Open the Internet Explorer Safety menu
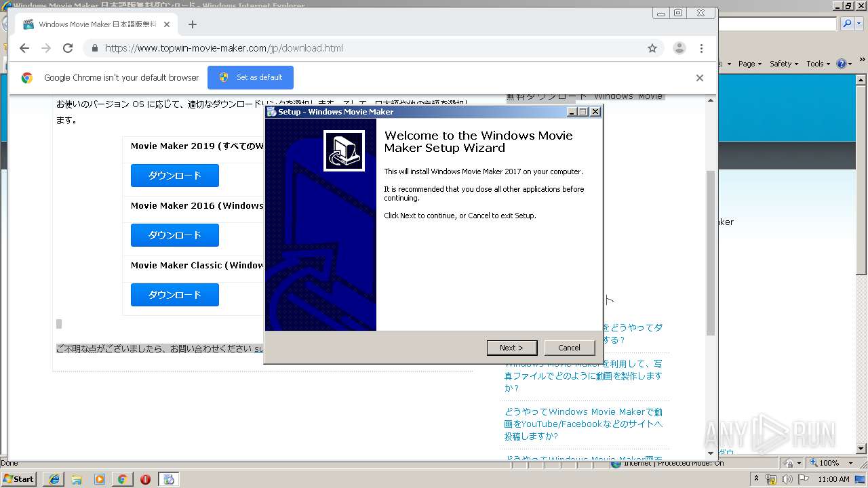Screen dimensions: 868x488 coord(784,64)
